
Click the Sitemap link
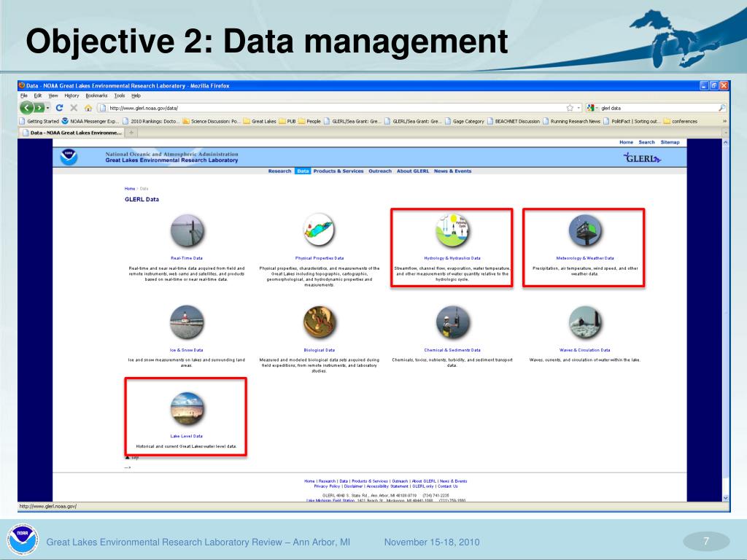point(670,142)
